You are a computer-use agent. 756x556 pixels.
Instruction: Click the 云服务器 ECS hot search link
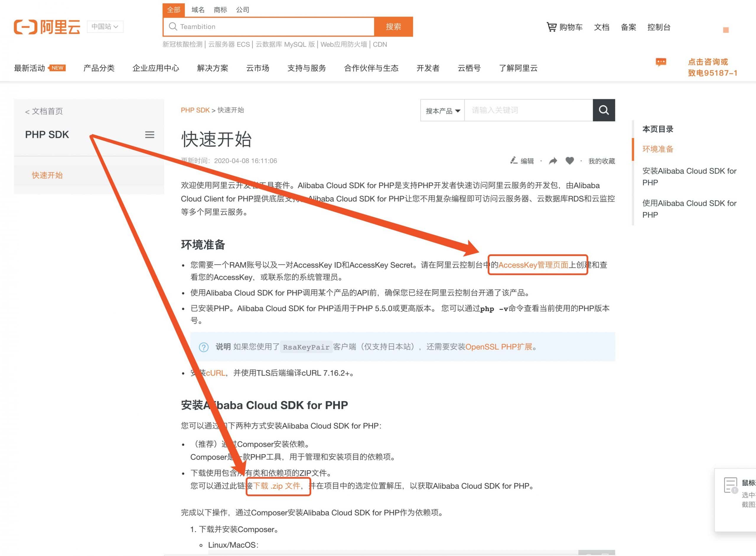(229, 44)
